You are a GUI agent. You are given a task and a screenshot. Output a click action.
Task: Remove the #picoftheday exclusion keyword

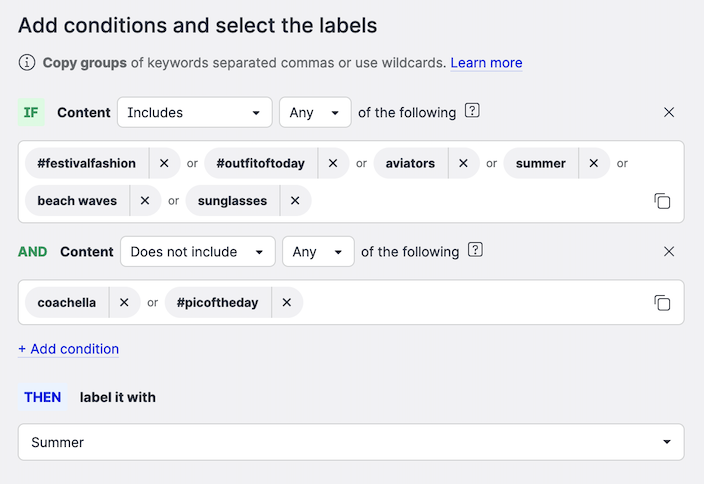[x=286, y=302]
